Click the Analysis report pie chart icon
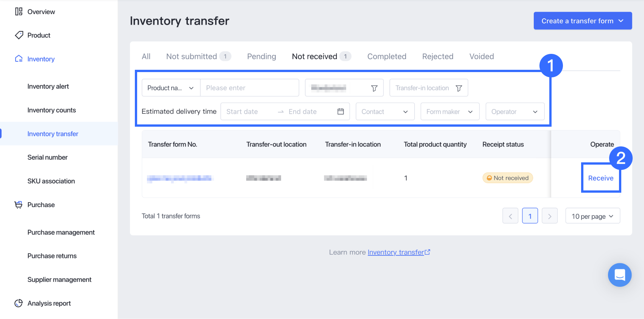Viewport: 644px width, 319px height. click(x=19, y=303)
